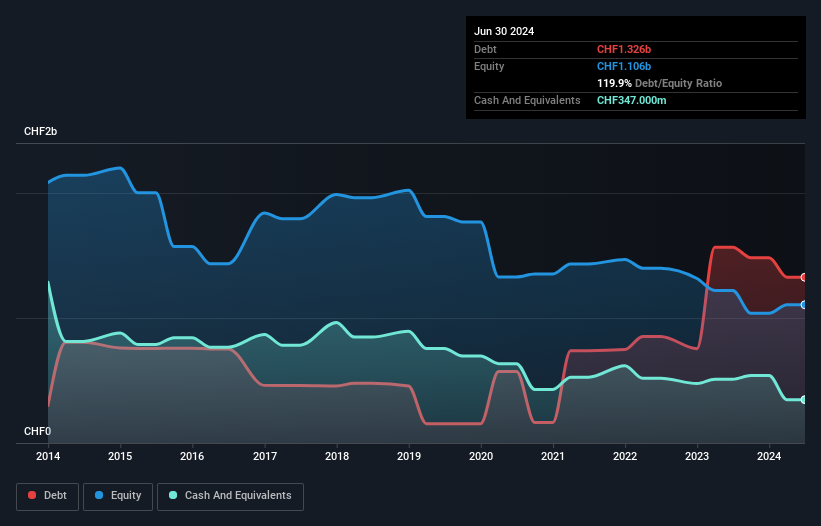The width and height of the screenshot is (821, 526).
Task: Click the 2024 x-axis label
Action: point(769,456)
